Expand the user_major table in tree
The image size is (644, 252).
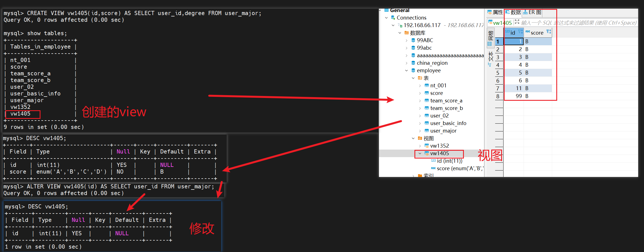[x=420, y=131]
